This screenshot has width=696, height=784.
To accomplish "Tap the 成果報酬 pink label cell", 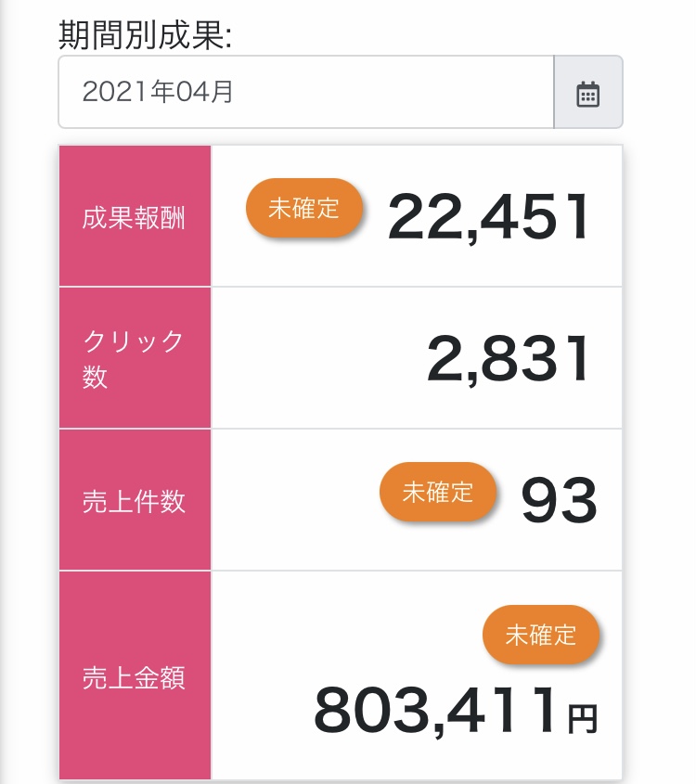I will coord(135,216).
